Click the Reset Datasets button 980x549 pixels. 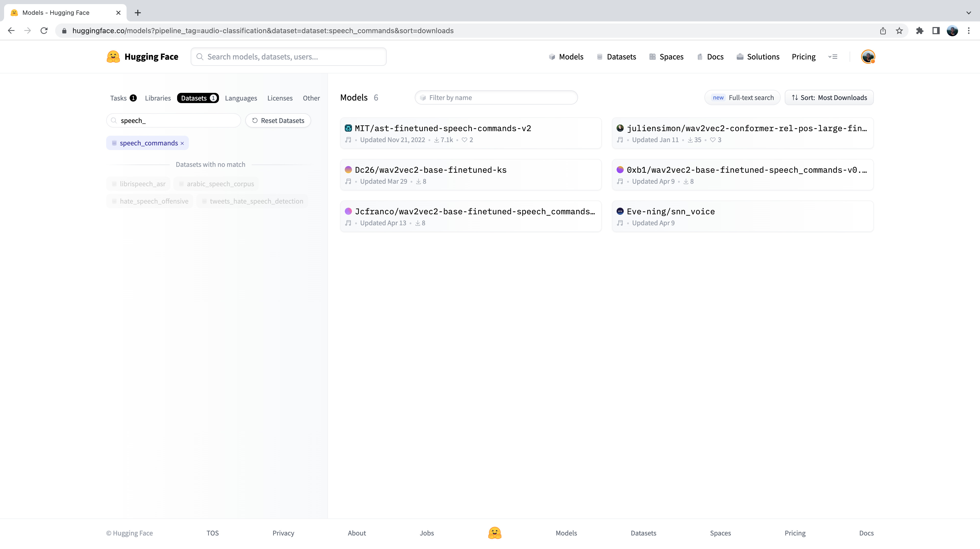(x=278, y=120)
